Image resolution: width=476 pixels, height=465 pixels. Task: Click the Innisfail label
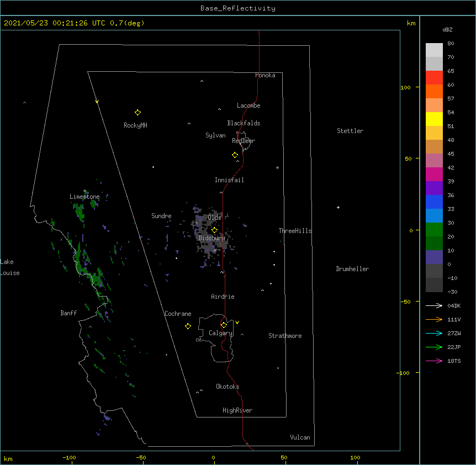pyautogui.click(x=229, y=180)
